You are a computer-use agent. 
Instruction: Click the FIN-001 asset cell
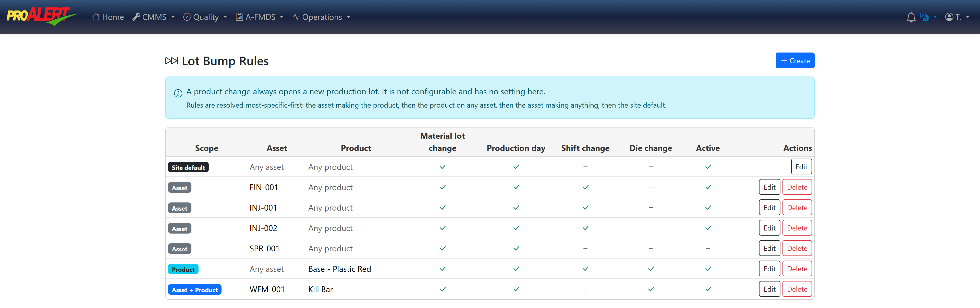click(x=264, y=187)
